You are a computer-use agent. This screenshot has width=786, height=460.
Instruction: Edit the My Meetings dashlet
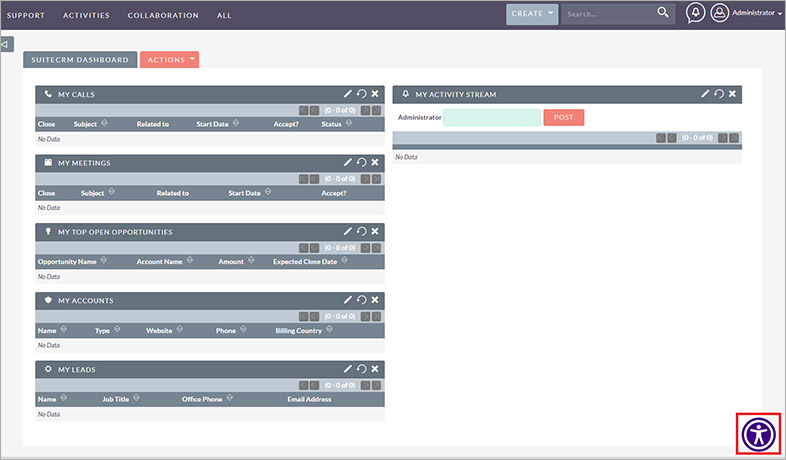tap(347, 162)
